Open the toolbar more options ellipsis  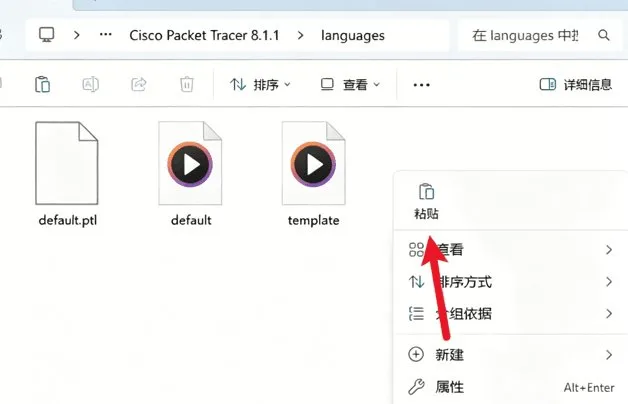coord(421,85)
